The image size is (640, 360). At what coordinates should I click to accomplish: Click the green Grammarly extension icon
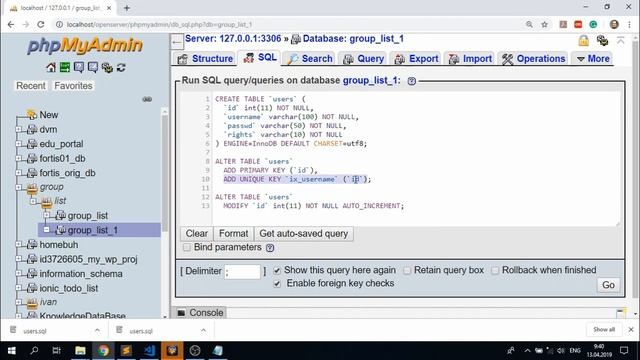point(593,24)
